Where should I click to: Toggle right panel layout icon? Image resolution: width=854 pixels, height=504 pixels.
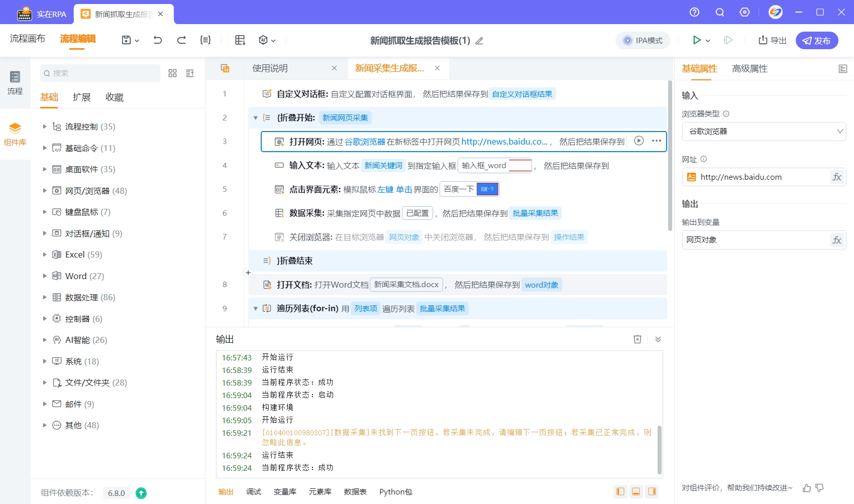click(652, 491)
